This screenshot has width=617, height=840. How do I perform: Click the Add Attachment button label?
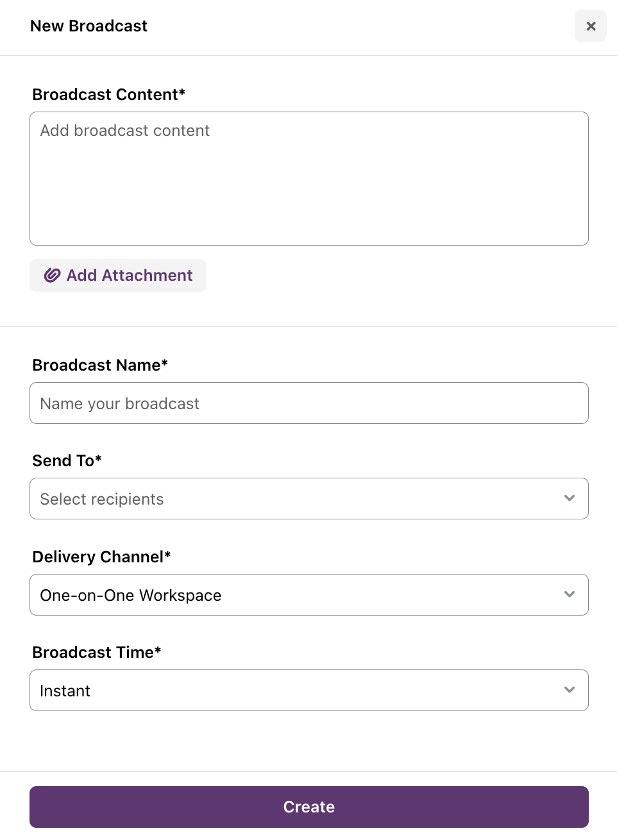[130, 275]
